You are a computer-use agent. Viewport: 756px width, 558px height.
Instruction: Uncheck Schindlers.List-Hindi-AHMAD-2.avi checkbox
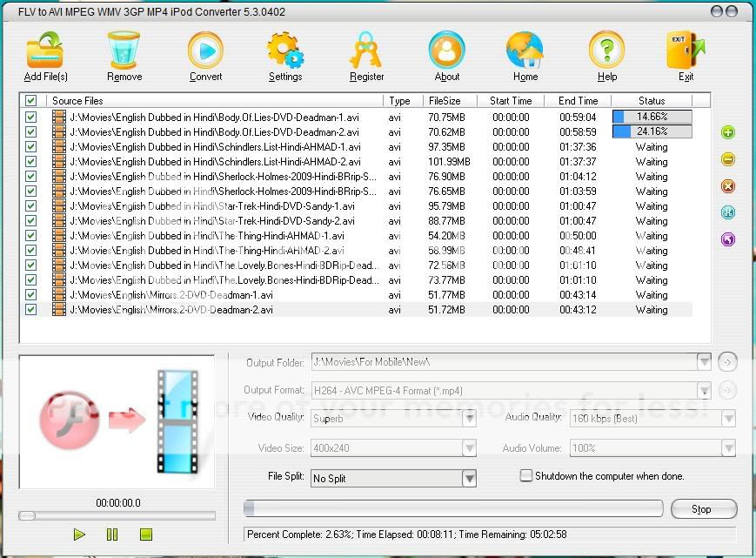(x=30, y=162)
